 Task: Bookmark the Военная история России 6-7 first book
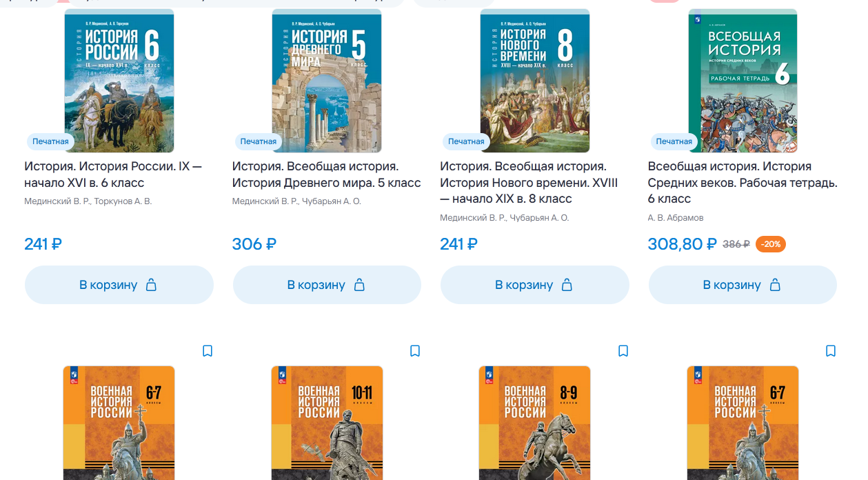pyautogui.click(x=208, y=351)
